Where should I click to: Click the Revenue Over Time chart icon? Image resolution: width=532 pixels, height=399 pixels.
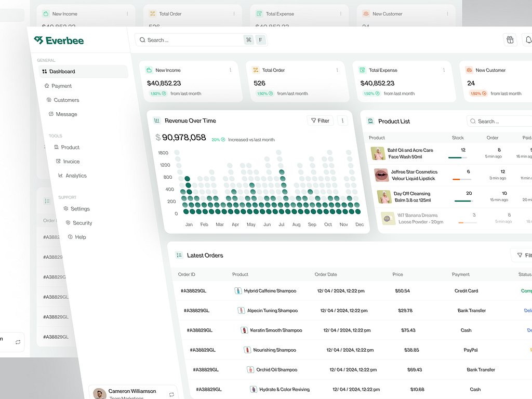(x=157, y=121)
